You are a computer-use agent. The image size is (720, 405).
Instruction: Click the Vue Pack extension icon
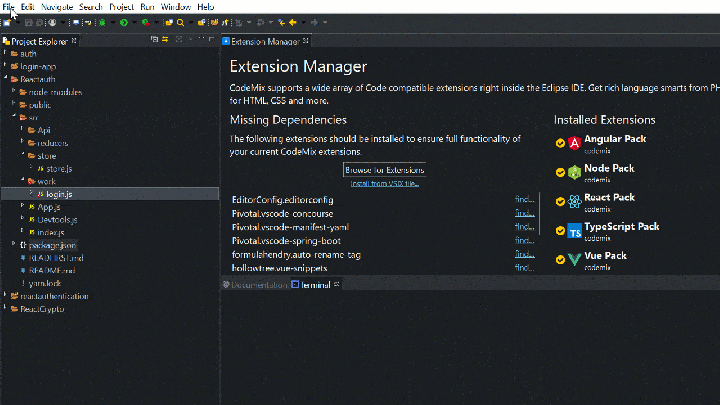(575, 259)
